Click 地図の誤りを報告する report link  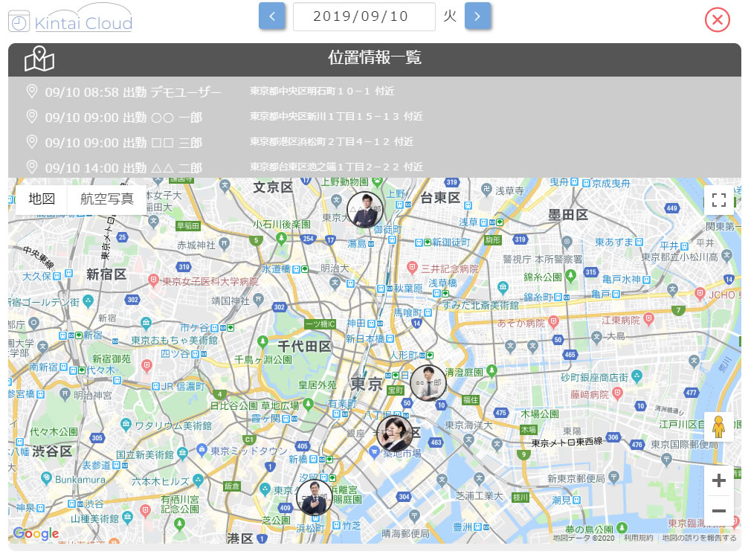[699, 538]
